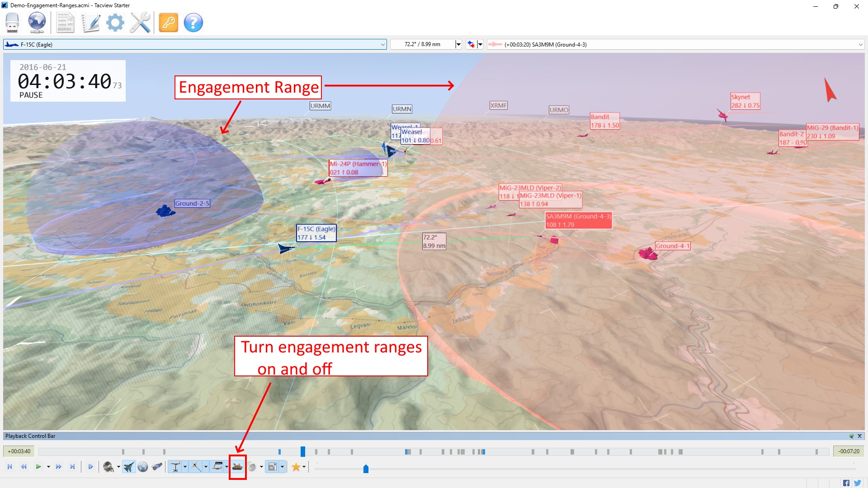Select the SA3M9M (Ground-4-3) label
The width and height of the screenshot is (868, 488).
[x=579, y=221]
